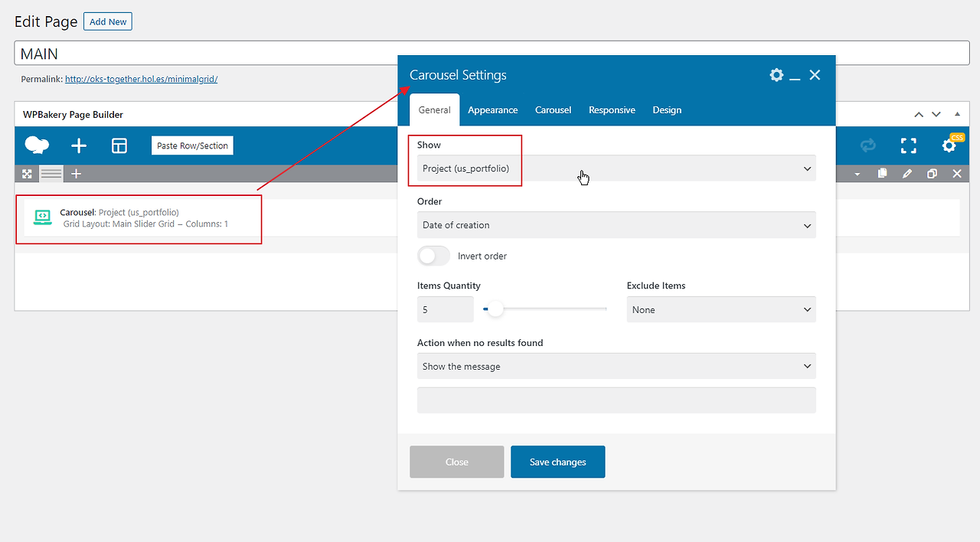Screen dimensions: 980x542
Task: Toggle the Invert order switch
Action: [x=434, y=256]
